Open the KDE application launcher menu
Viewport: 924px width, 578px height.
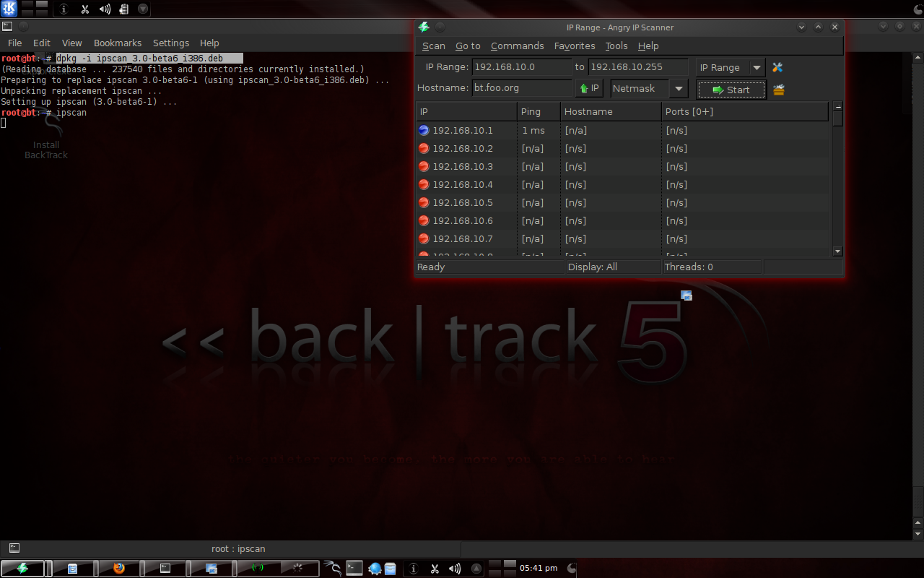point(9,9)
